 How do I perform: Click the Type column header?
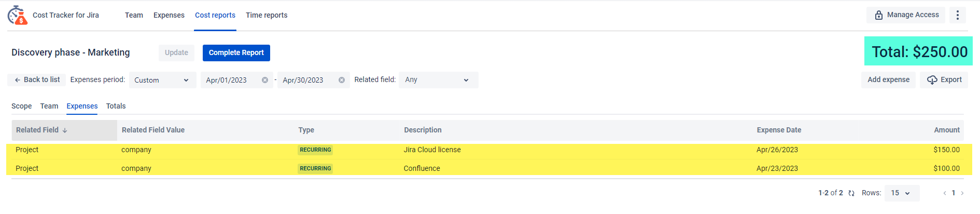click(306, 130)
